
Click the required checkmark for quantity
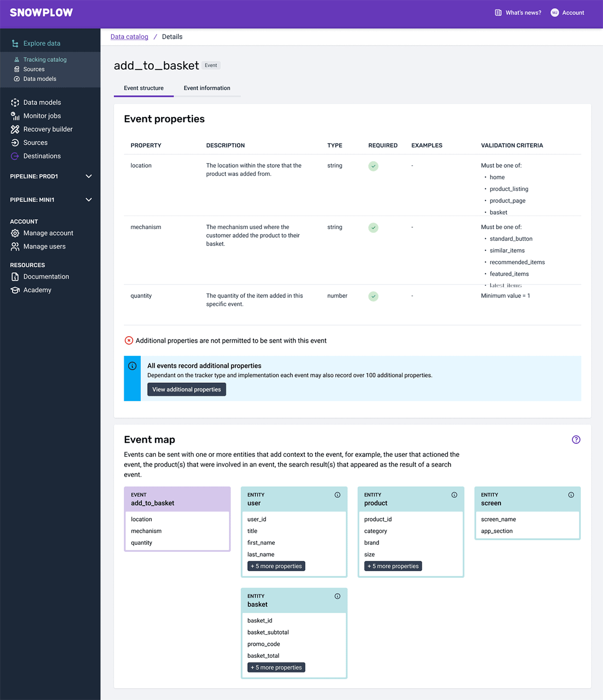pos(373,296)
